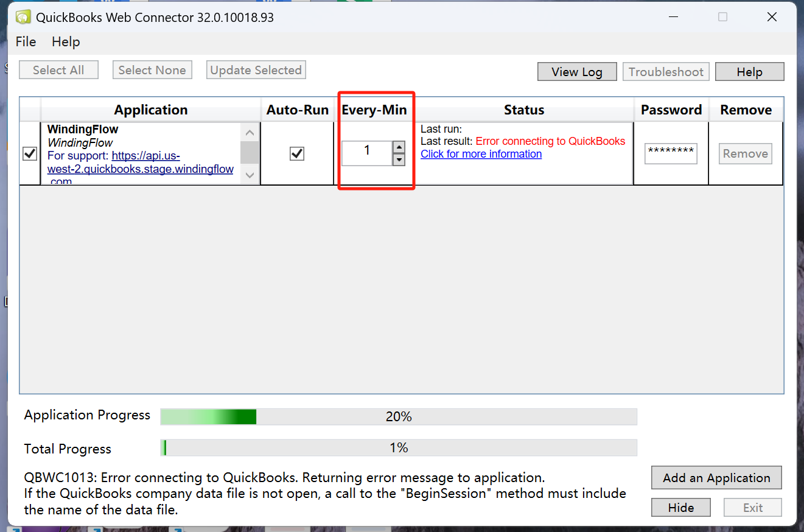Click the Status column header
Screen dimensions: 804x532
coord(524,110)
